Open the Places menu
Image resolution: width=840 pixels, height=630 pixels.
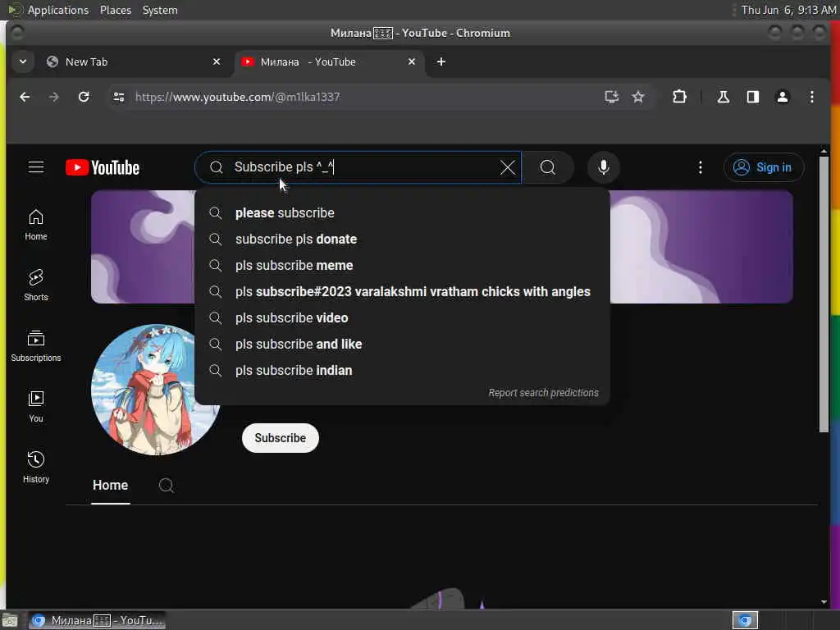[115, 10]
